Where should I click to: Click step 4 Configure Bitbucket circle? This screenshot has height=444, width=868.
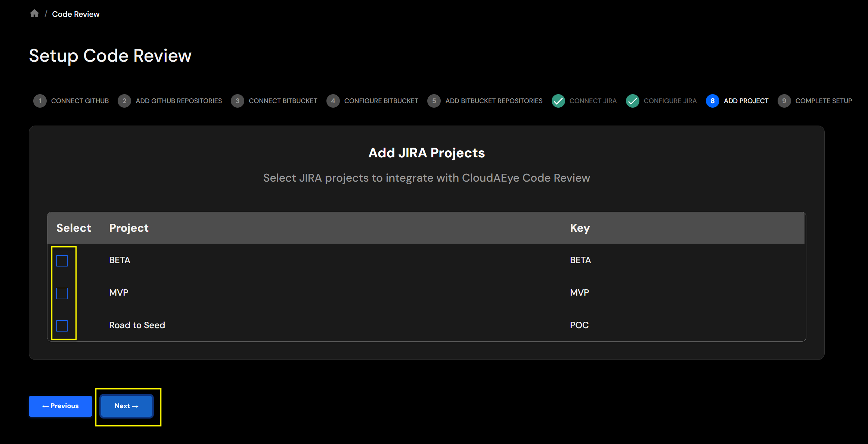[x=333, y=101]
